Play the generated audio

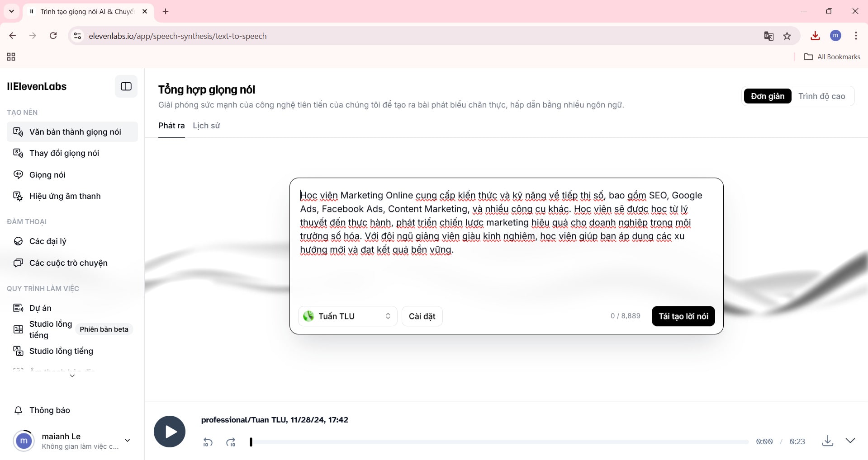[170, 432]
